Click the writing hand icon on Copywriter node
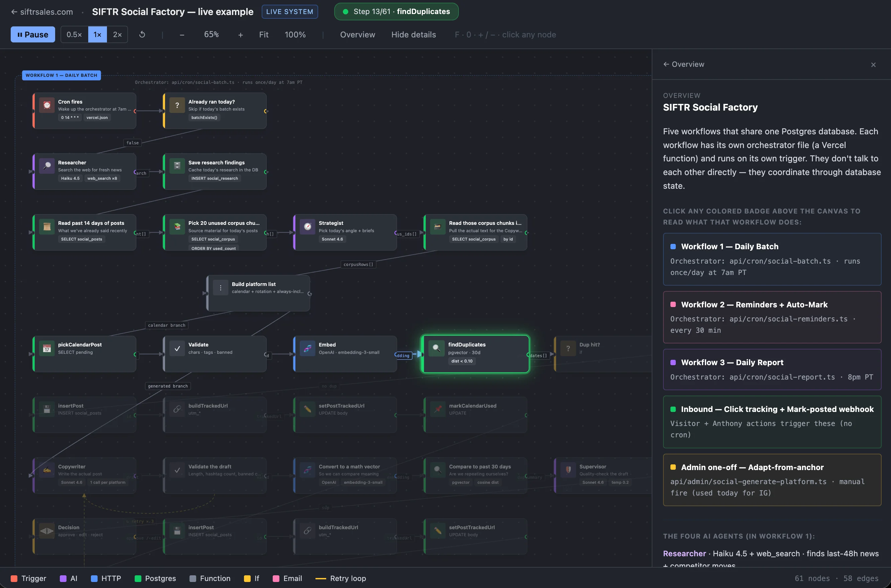Viewport: 891px width, 588px height. [47, 470]
